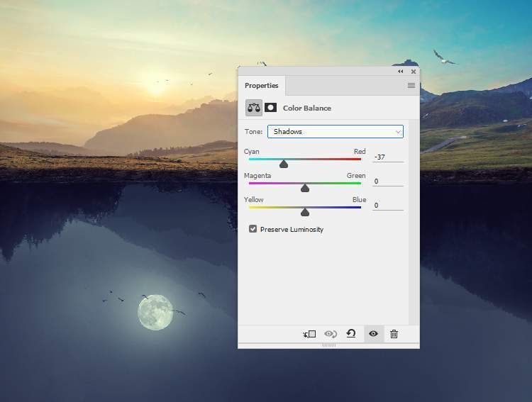Click the 'Tone:' label
The image size is (532, 402).
(x=253, y=132)
